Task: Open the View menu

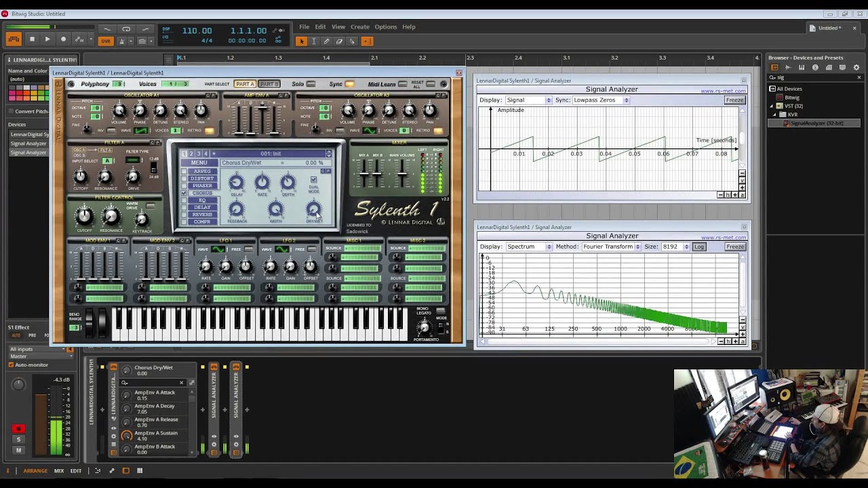Action: [x=338, y=27]
